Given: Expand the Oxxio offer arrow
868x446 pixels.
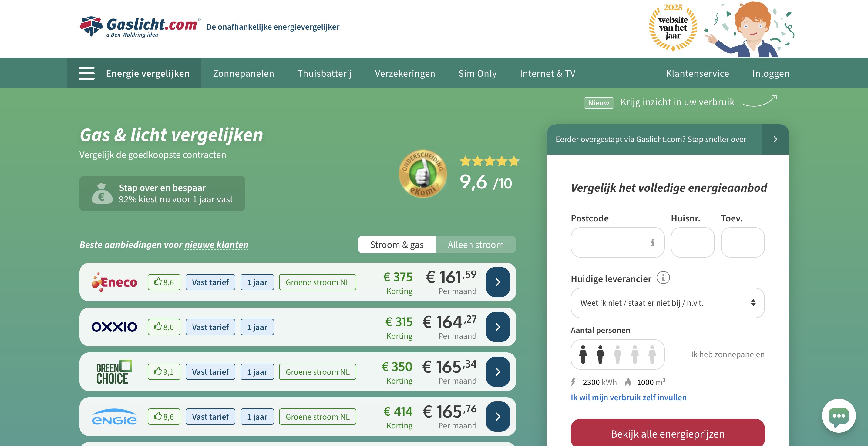Looking at the screenshot, I should 498,327.
